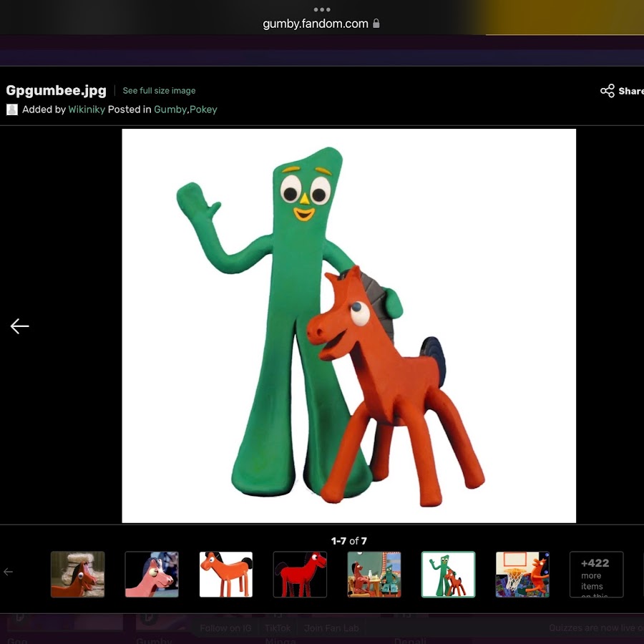Click the Share button
Image resolution: width=644 pixels, height=644 pixels.
622,91
